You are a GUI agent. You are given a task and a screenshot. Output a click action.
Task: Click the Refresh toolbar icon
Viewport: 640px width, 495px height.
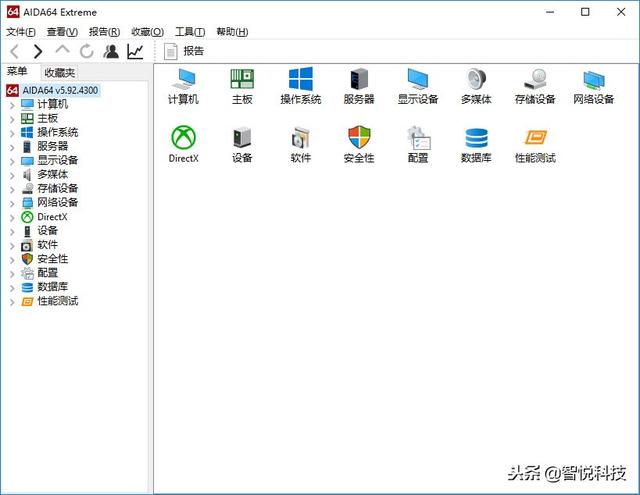[x=87, y=51]
